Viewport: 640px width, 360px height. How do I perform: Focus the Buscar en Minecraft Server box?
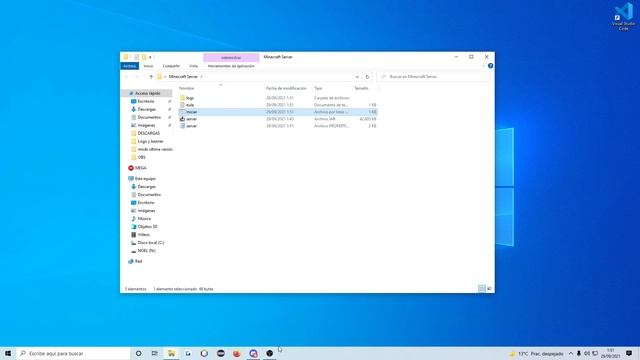433,77
